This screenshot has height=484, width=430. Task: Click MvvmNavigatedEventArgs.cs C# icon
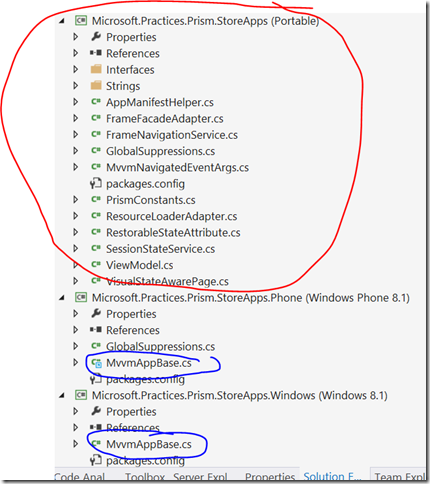click(96, 167)
